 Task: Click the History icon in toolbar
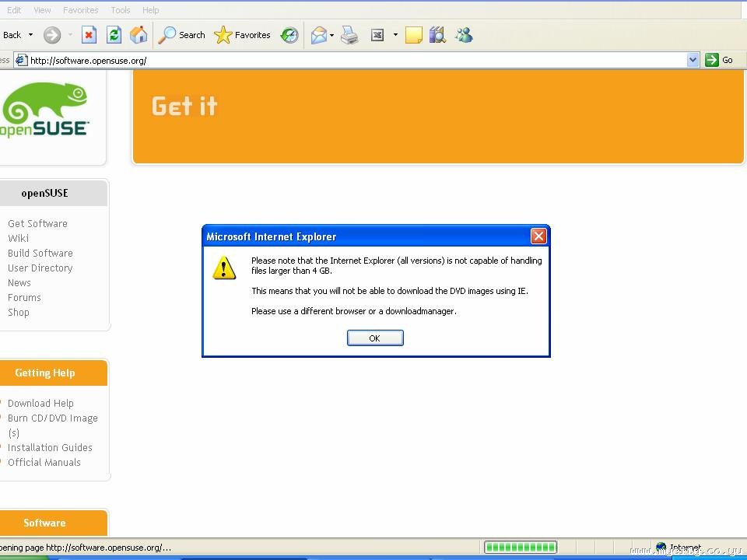click(289, 35)
